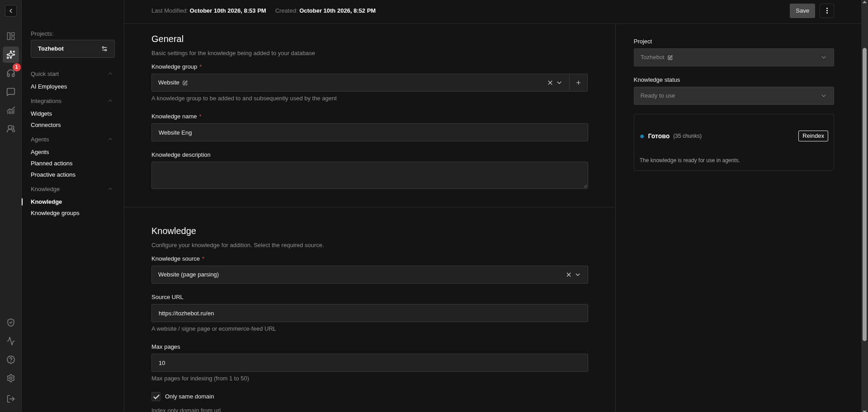Open project settings sliders icon beside Tozhebot
This screenshot has width=868, height=412.
coord(104,49)
